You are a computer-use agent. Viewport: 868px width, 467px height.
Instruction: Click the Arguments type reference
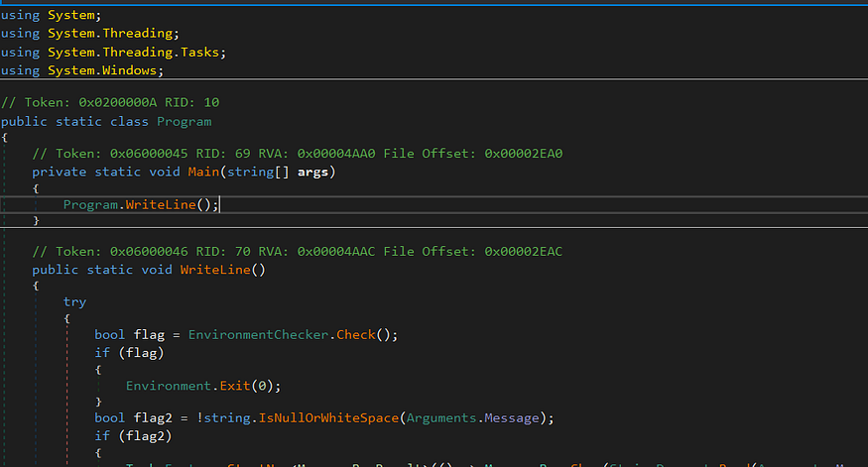pos(441,417)
